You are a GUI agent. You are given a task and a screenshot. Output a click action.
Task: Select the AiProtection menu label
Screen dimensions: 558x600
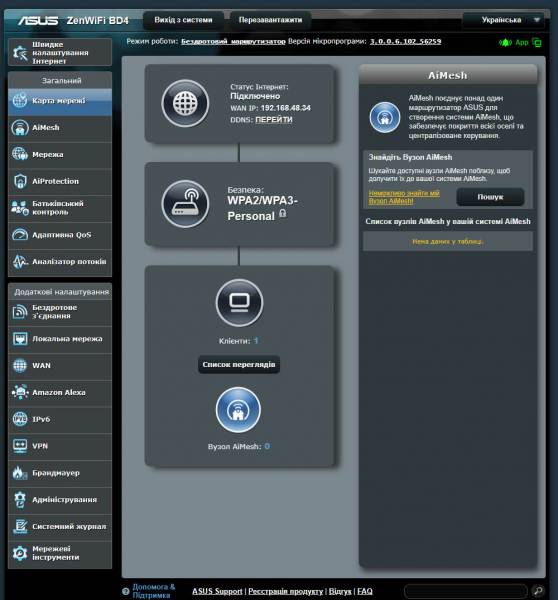[x=55, y=181]
